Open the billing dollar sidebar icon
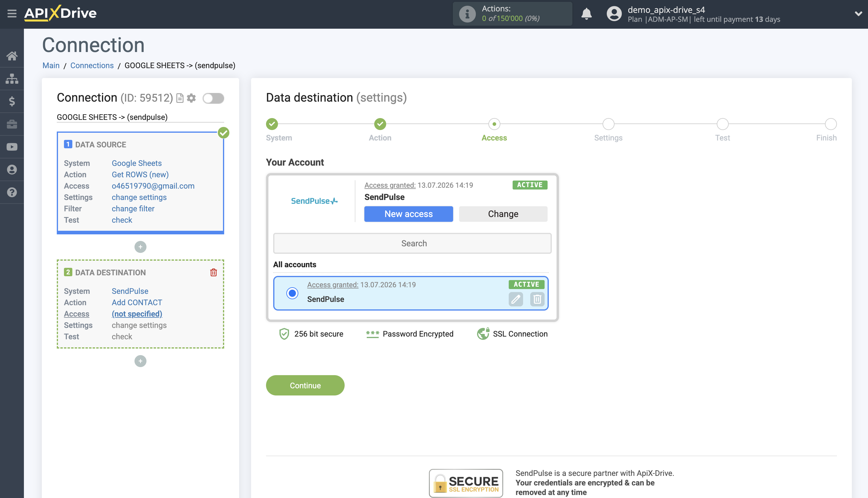 12,101
